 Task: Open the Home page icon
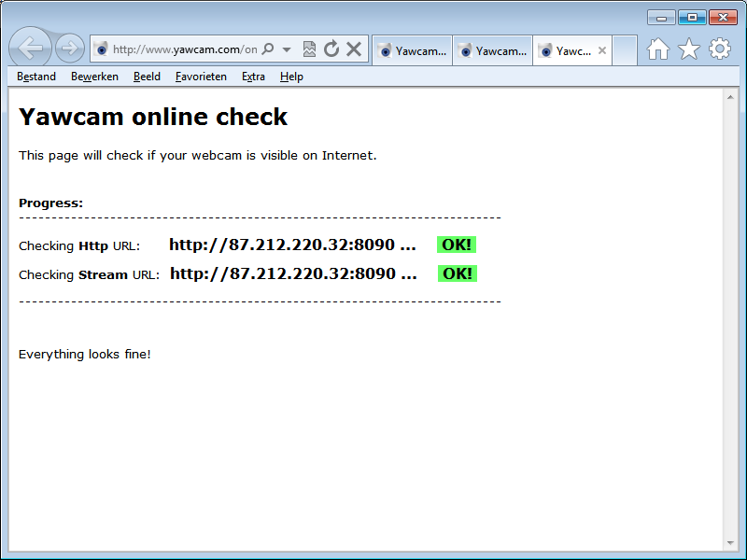(x=658, y=49)
